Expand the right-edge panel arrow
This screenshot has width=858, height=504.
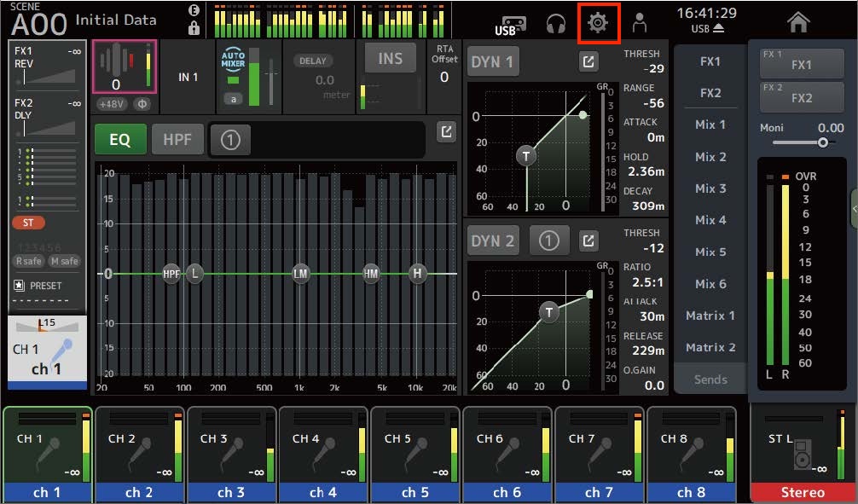(855, 208)
